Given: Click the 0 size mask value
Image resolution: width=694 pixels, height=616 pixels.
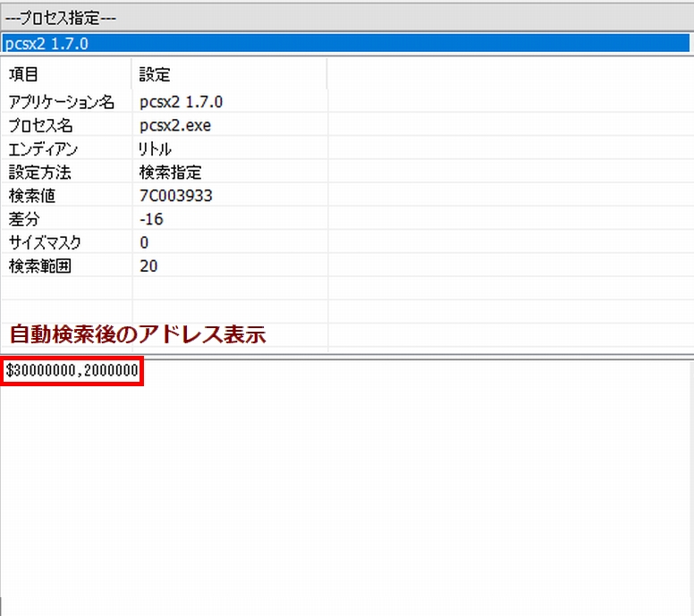Looking at the screenshot, I should pos(144,242).
